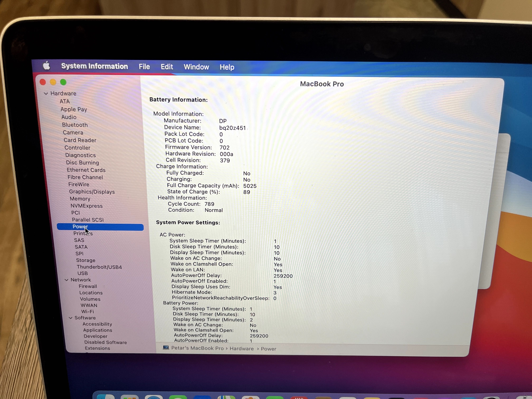Viewport: 532px width, 399px height.
Task: Select WWAN under Network
Action: click(x=89, y=305)
